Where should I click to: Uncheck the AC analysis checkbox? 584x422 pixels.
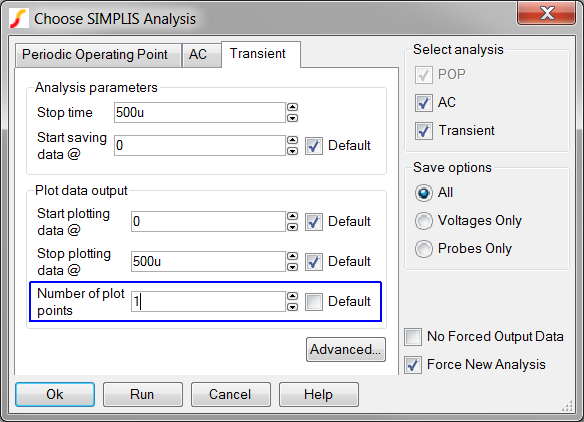click(x=424, y=103)
